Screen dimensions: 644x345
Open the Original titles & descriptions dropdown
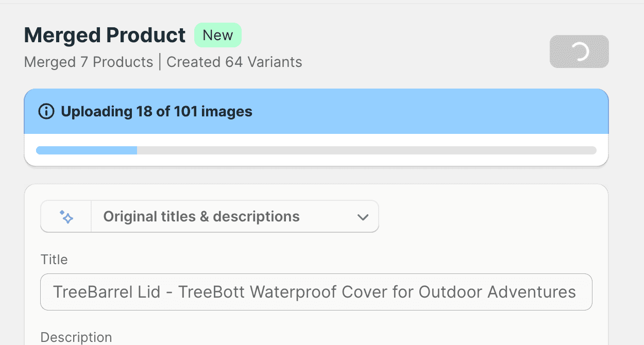235,216
